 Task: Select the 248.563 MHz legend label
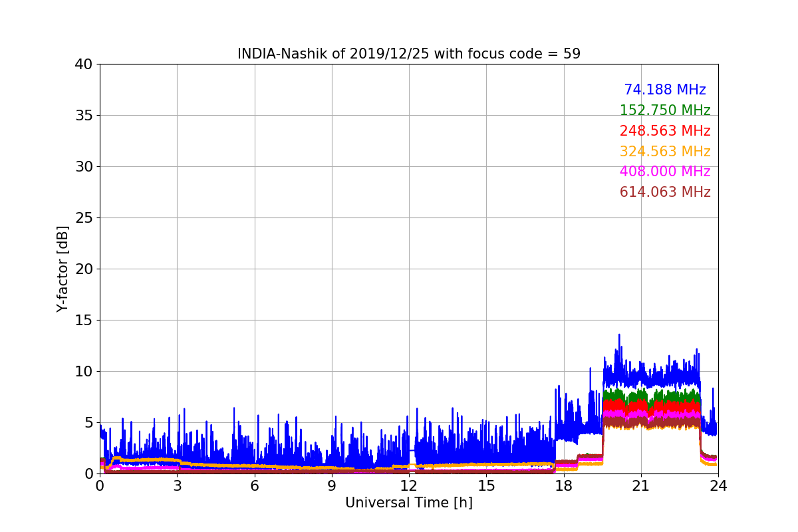[x=665, y=131]
